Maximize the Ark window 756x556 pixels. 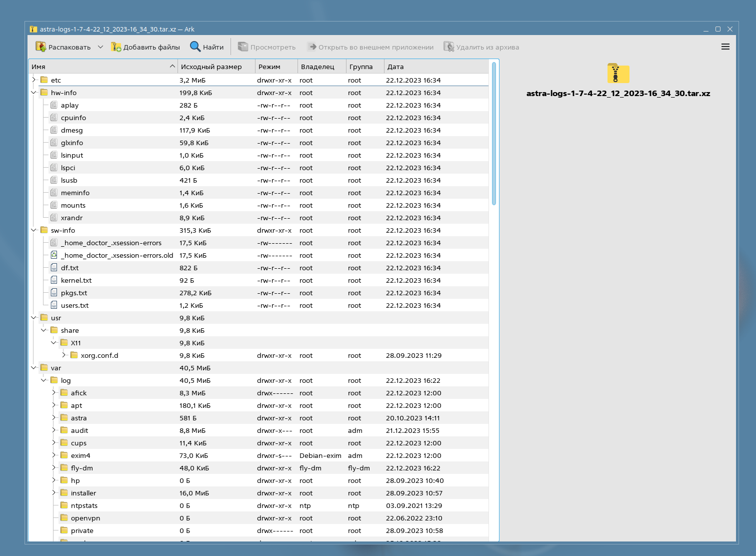pyautogui.click(x=718, y=29)
